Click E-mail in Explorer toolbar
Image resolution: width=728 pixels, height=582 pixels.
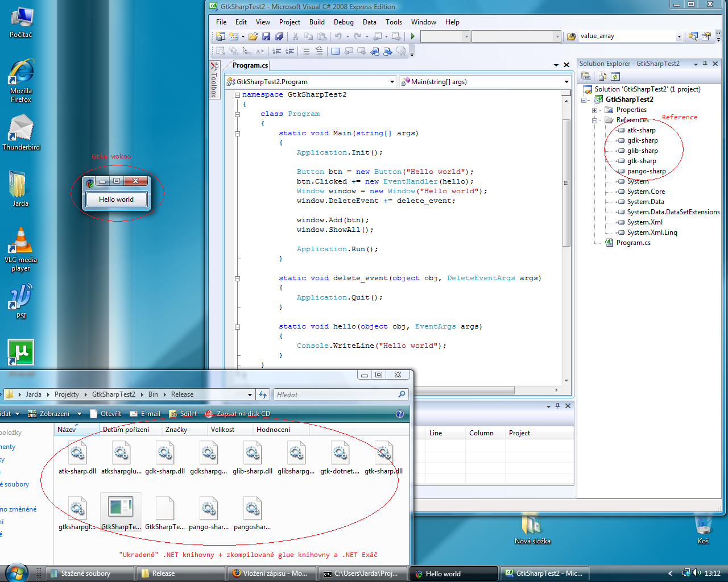click(x=145, y=414)
